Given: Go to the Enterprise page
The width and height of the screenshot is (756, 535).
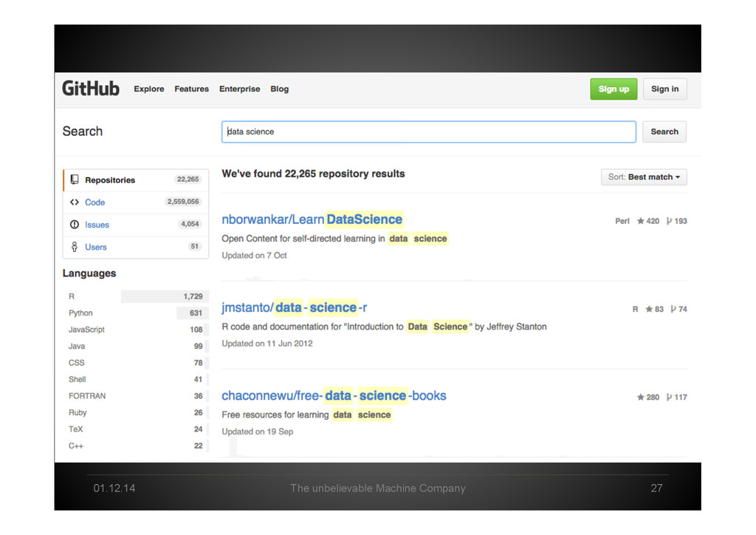Looking at the screenshot, I should pos(240,89).
